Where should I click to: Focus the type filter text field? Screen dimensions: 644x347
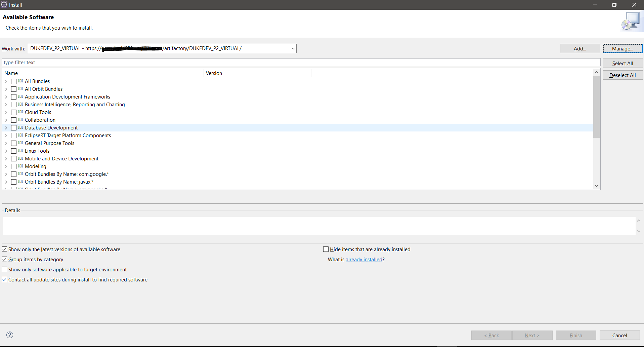301,62
